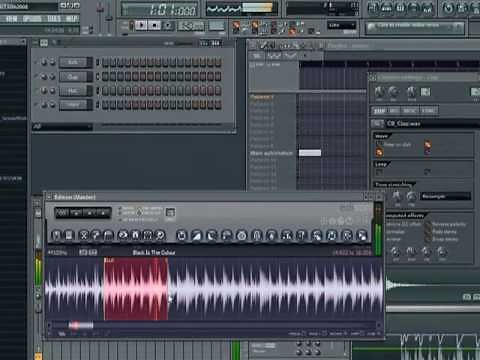Select the Main automation track name
This screenshot has height=360, width=480.
click(271, 153)
